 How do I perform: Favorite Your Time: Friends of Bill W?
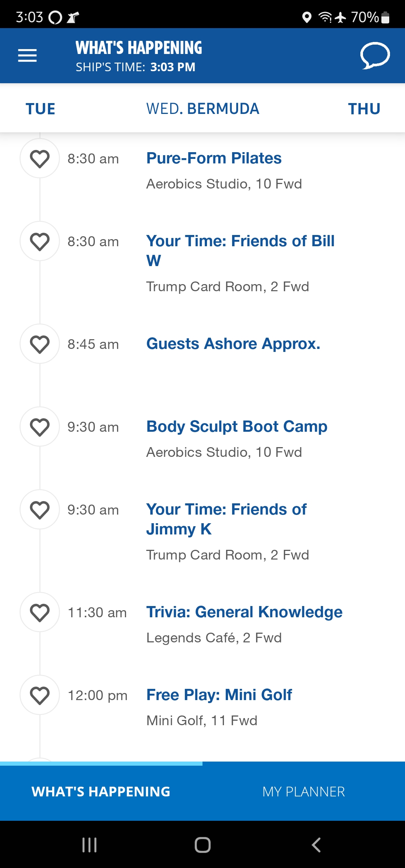[40, 241]
